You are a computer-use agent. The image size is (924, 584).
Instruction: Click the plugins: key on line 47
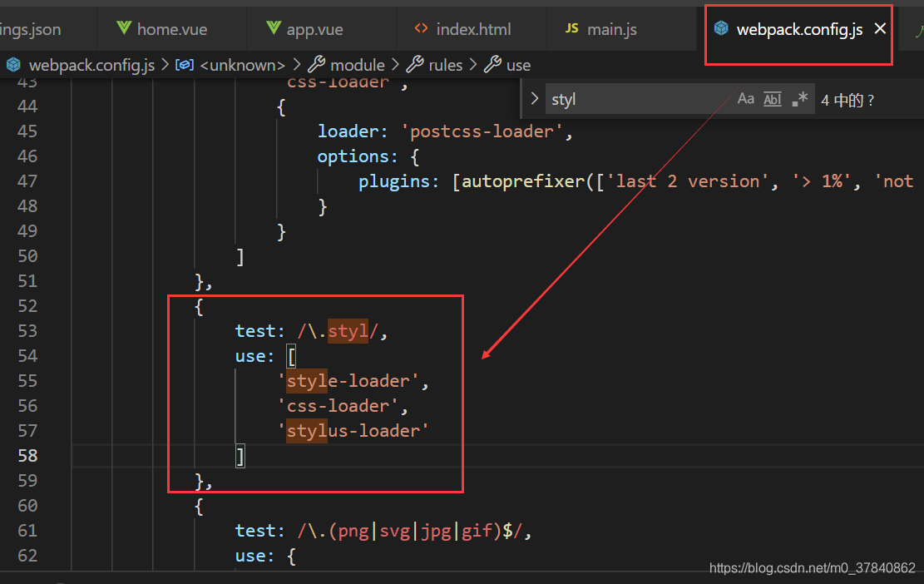pos(399,181)
